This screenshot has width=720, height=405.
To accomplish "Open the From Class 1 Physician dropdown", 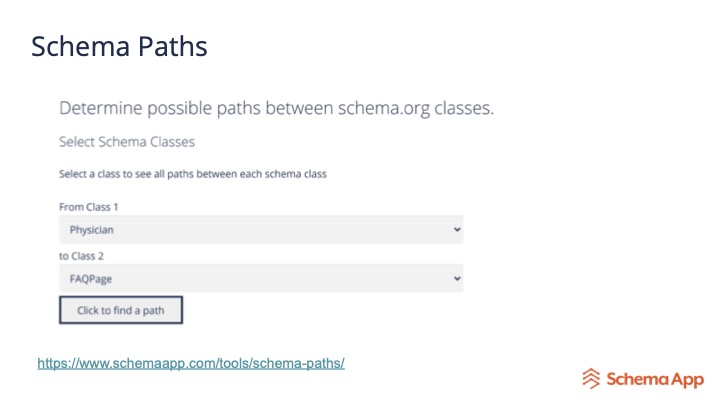I will pyautogui.click(x=260, y=229).
